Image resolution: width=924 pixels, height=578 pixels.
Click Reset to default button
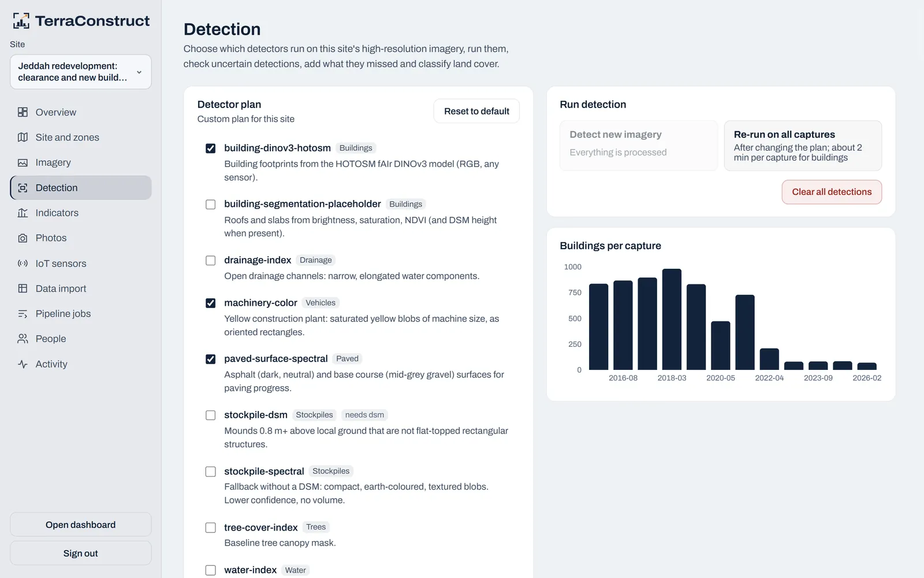click(476, 111)
